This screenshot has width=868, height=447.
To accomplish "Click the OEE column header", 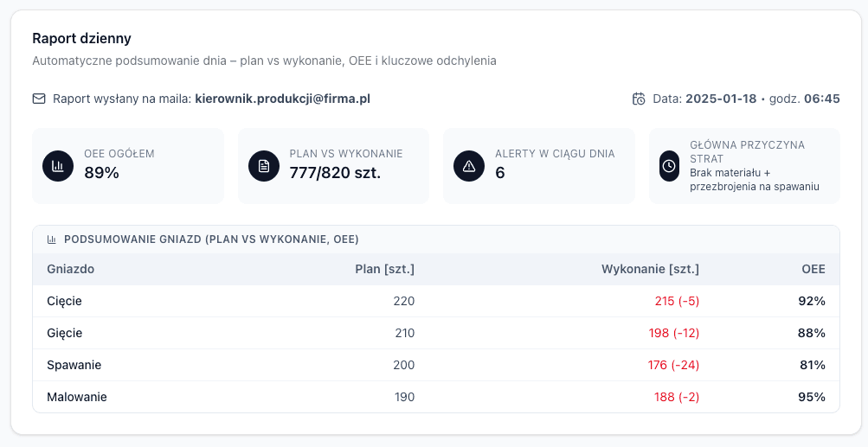I will coord(813,269).
